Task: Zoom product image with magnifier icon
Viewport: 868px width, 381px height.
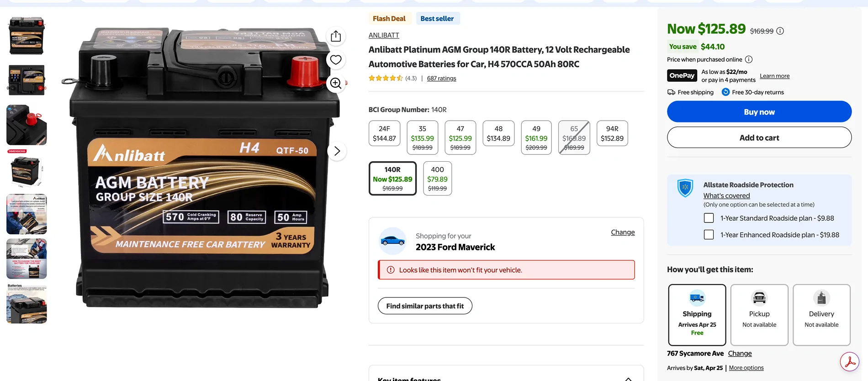Action: click(336, 83)
